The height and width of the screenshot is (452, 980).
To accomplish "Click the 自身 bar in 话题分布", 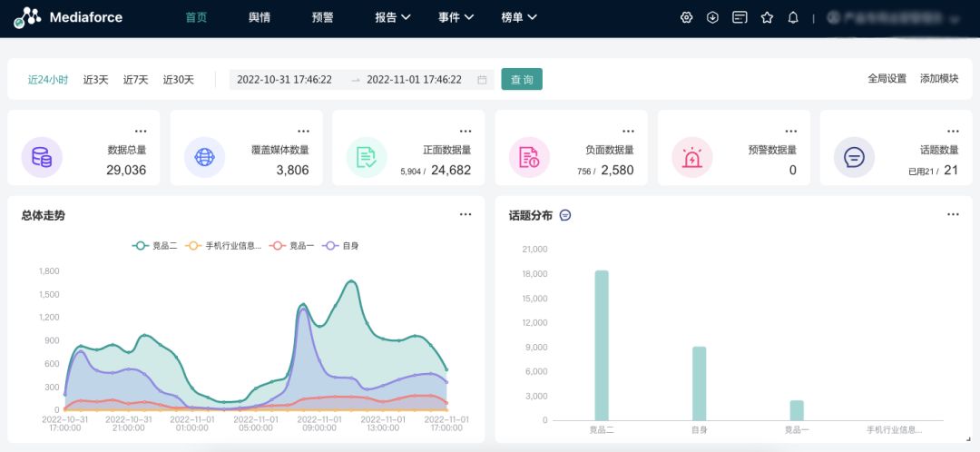I will click(700, 383).
